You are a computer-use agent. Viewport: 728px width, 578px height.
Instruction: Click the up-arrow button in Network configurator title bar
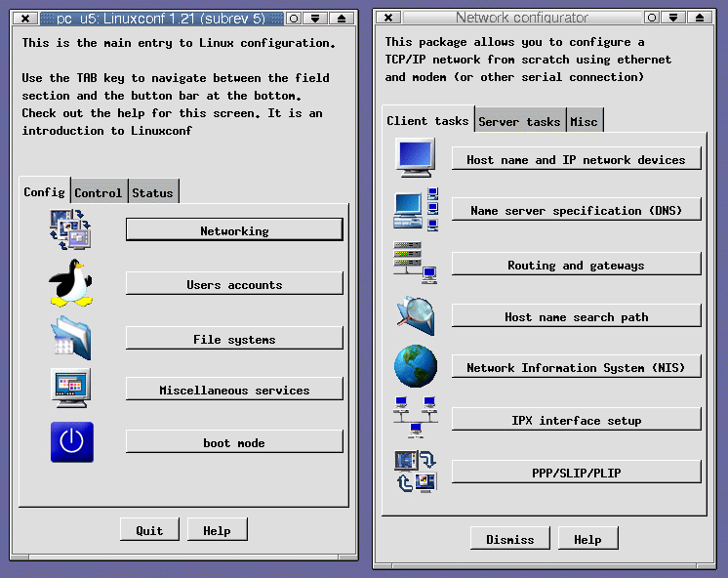[x=700, y=18]
